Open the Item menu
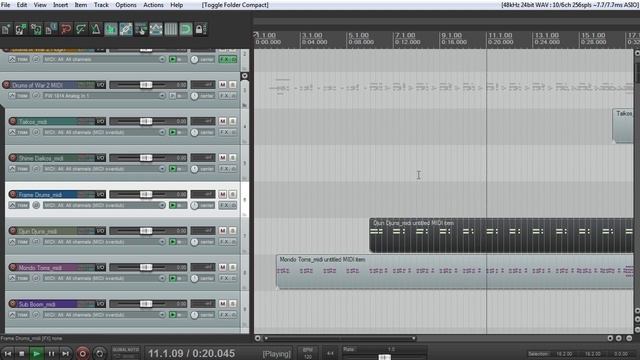 80,5
